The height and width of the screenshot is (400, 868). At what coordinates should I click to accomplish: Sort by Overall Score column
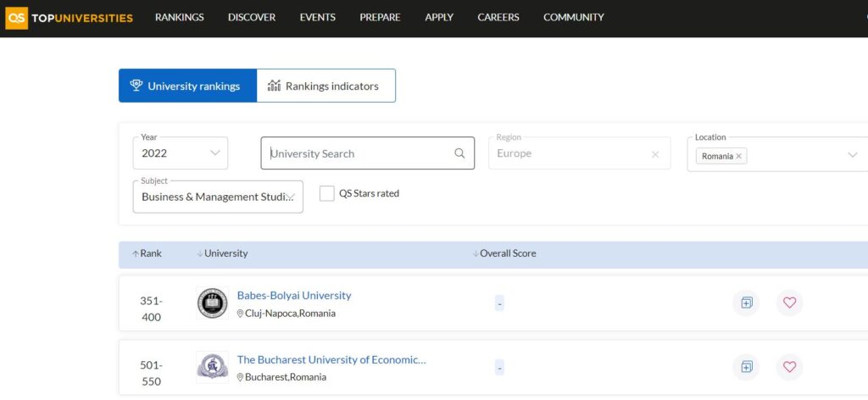(504, 253)
